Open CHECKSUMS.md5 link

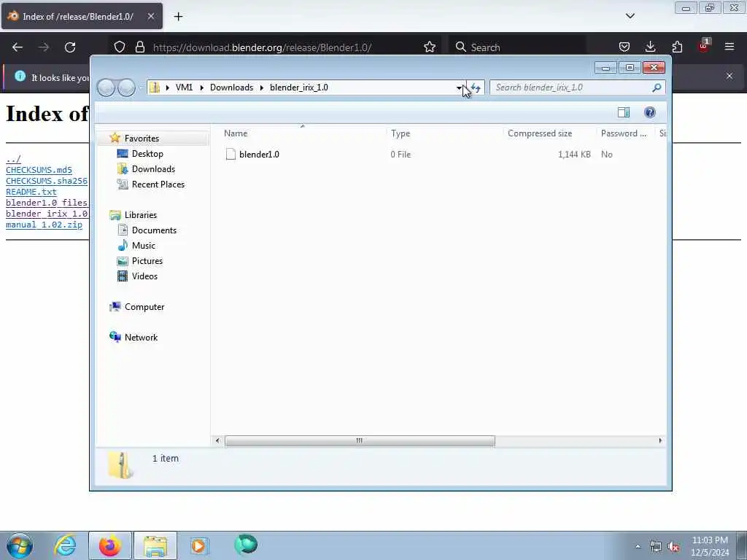tap(39, 170)
